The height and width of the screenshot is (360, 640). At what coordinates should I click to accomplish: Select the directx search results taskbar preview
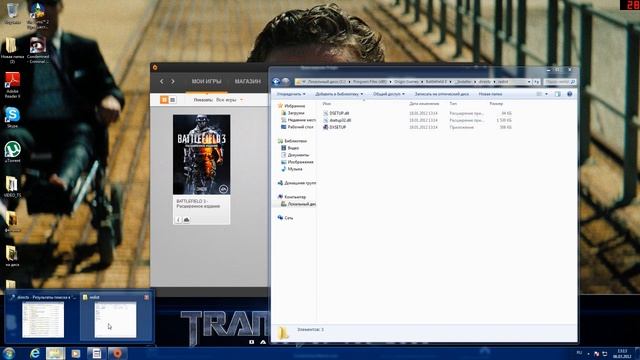tap(42, 317)
